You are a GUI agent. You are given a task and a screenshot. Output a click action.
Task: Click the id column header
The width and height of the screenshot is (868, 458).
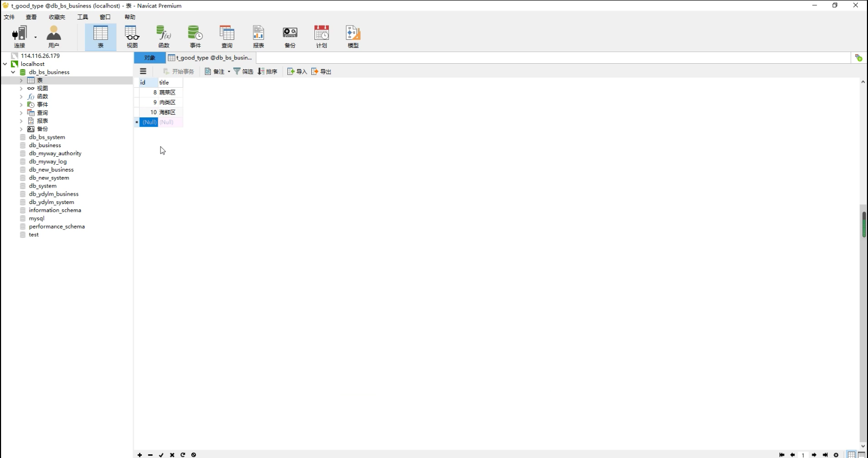pos(148,82)
